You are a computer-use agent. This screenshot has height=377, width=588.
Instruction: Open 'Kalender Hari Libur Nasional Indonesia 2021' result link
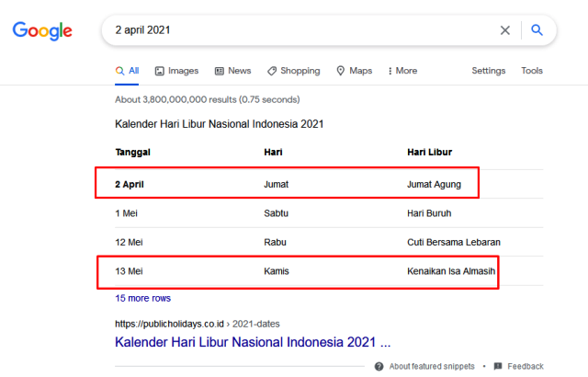click(253, 342)
